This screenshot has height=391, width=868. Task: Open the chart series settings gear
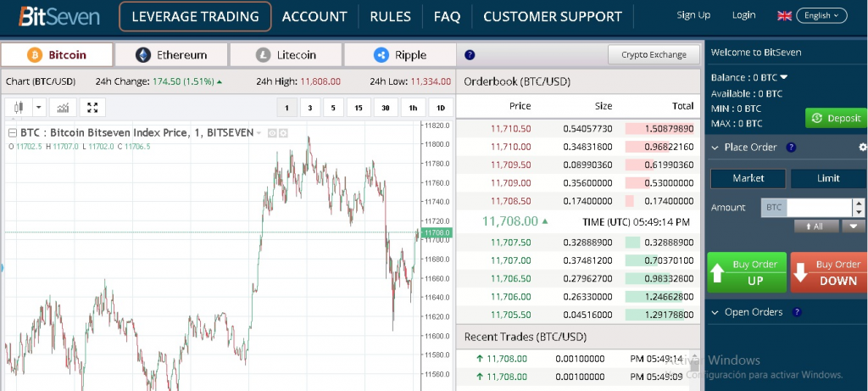click(x=283, y=133)
